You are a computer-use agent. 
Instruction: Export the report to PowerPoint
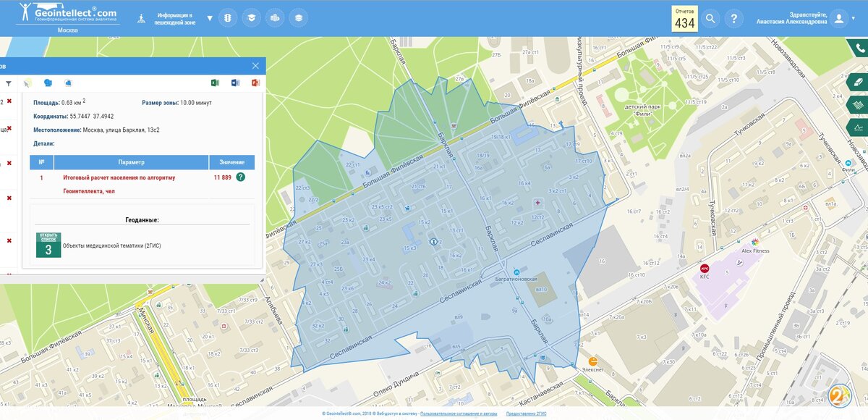click(x=254, y=83)
